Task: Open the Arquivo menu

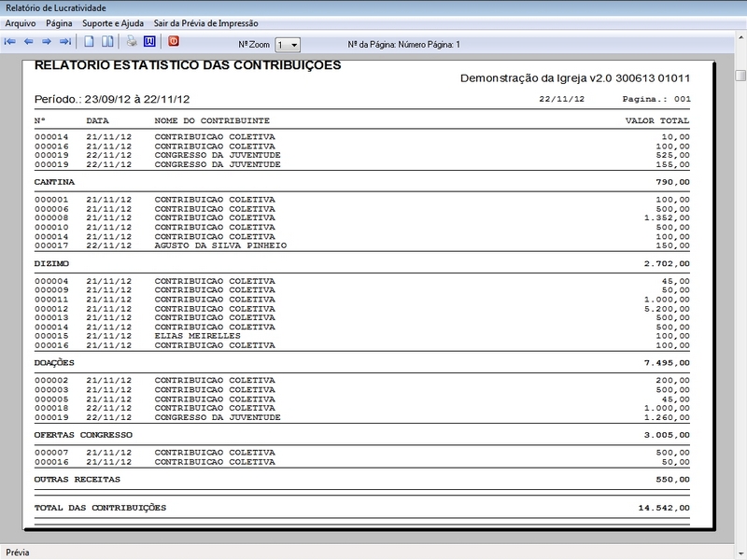Action: pyautogui.click(x=21, y=23)
